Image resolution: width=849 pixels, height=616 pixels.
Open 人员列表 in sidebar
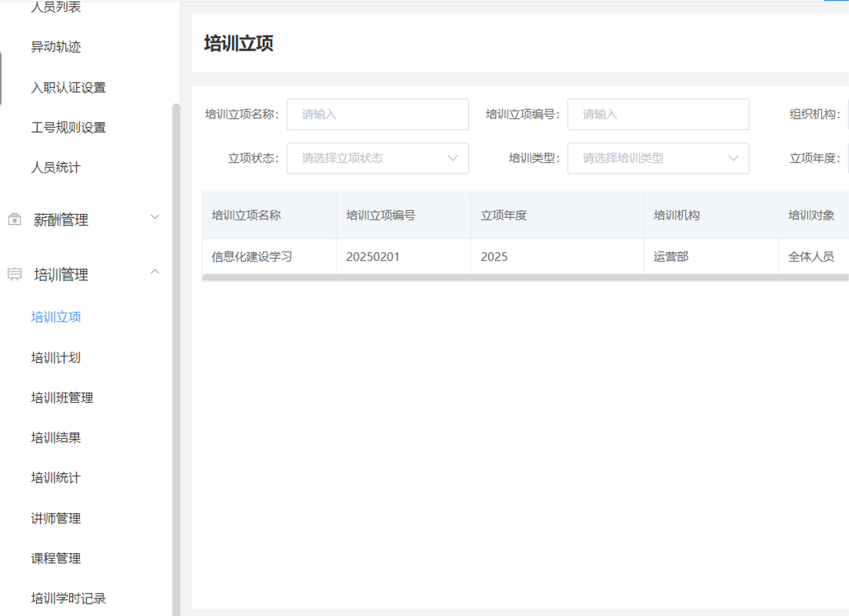coord(56,7)
